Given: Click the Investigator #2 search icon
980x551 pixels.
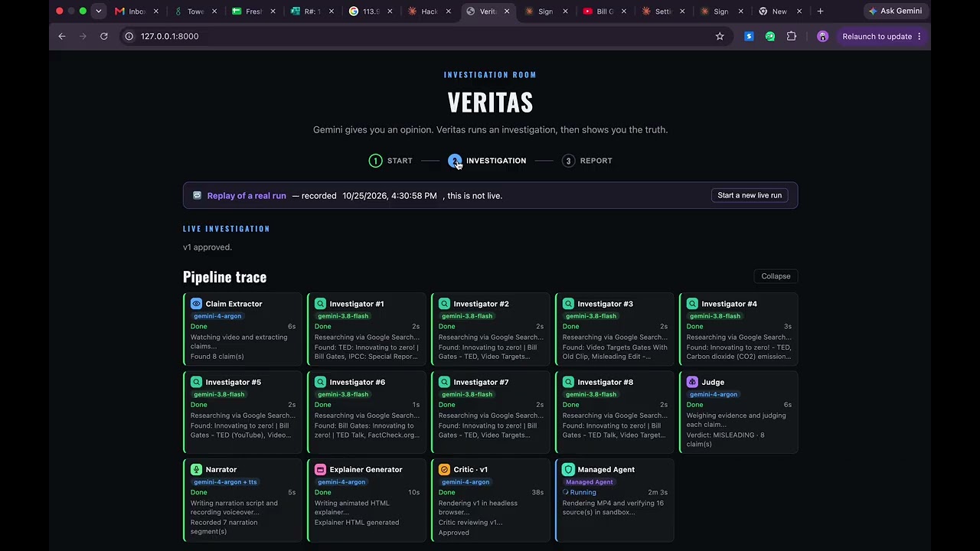Looking at the screenshot, I should [x=444, y=304].
